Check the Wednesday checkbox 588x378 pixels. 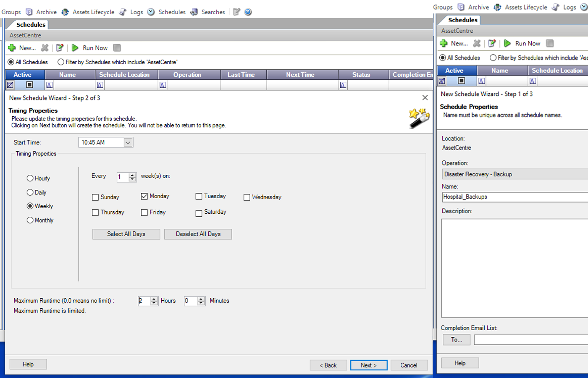247,197
